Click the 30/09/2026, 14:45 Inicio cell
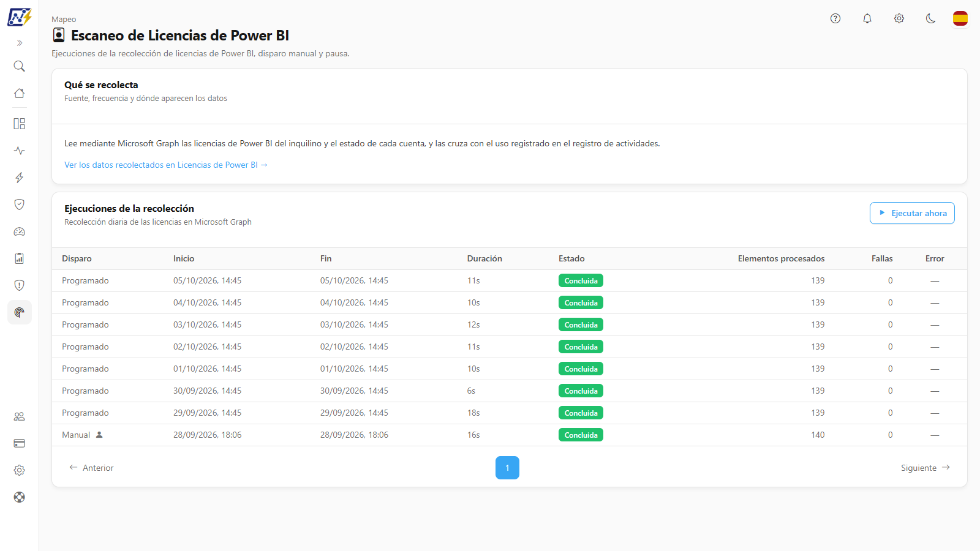980x551 pixels. click(208, 391)
